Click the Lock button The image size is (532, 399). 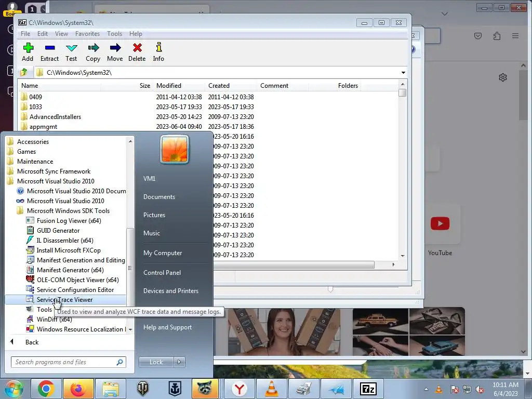coord(156,362)
